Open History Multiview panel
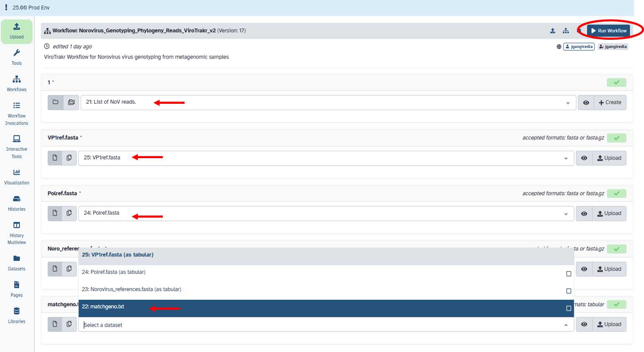This screenshot has height=352, width=644. click(x=17, y=233)
